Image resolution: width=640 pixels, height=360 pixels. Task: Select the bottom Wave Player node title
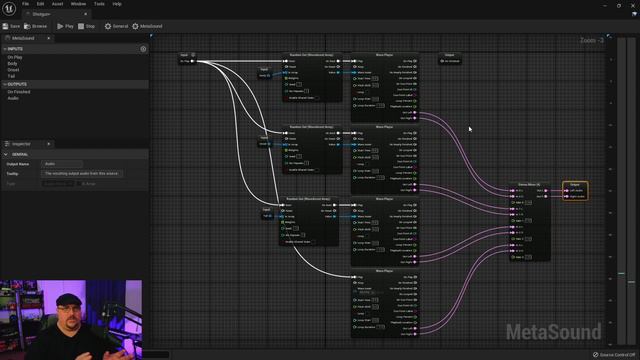tap(384, 271)
